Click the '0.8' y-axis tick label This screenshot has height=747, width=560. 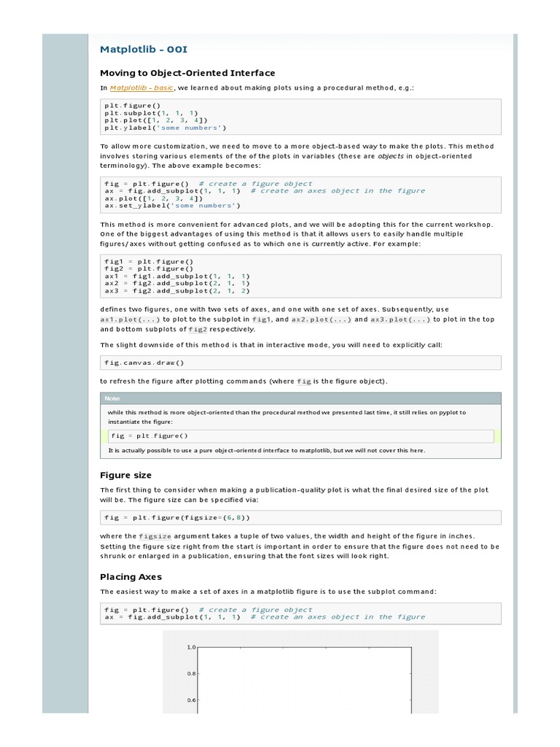(191, 673)
